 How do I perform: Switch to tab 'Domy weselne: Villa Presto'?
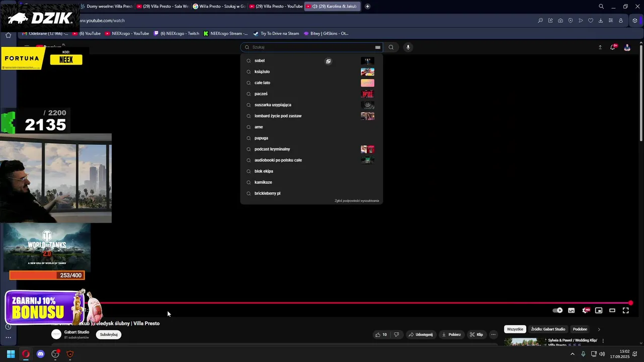[106, 7]
